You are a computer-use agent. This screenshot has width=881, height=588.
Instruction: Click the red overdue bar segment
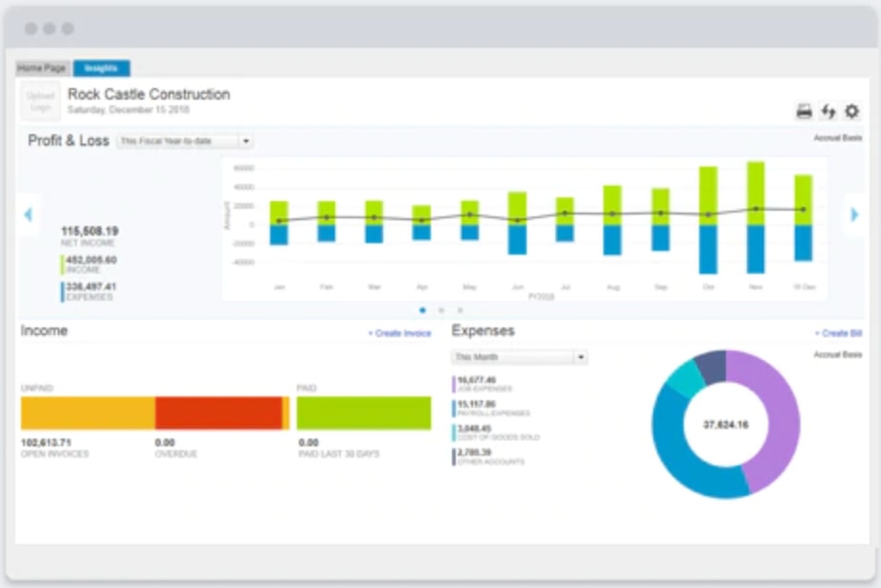(x=218, y=413)
